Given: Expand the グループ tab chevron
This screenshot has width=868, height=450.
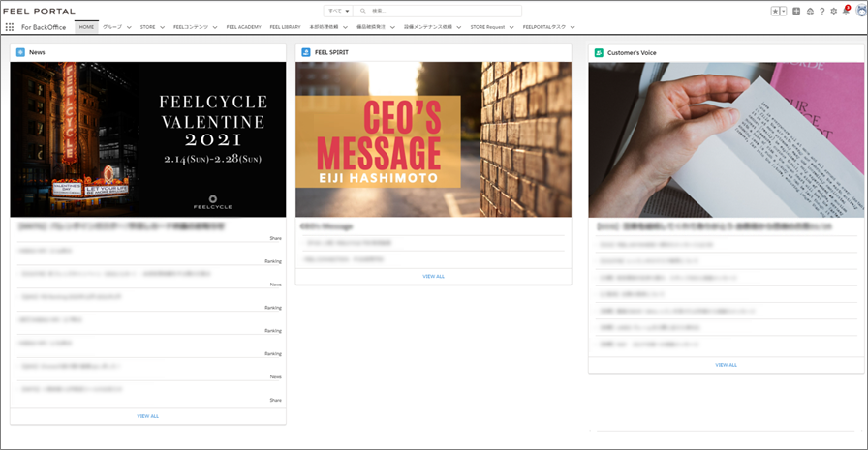Looking at the screenshot, I should click(129, 27).
